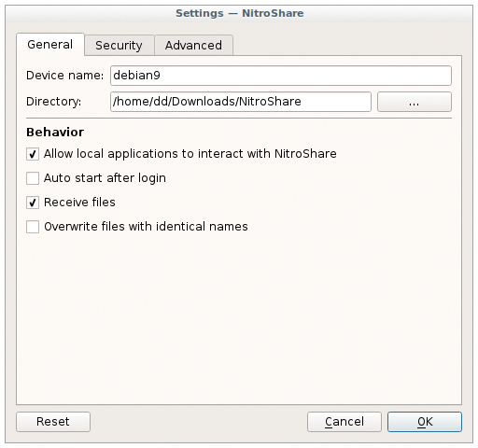The height and width of the screenshot is (448, 478).
Task: Click the Device name label
Action: (x=64, y=76)
